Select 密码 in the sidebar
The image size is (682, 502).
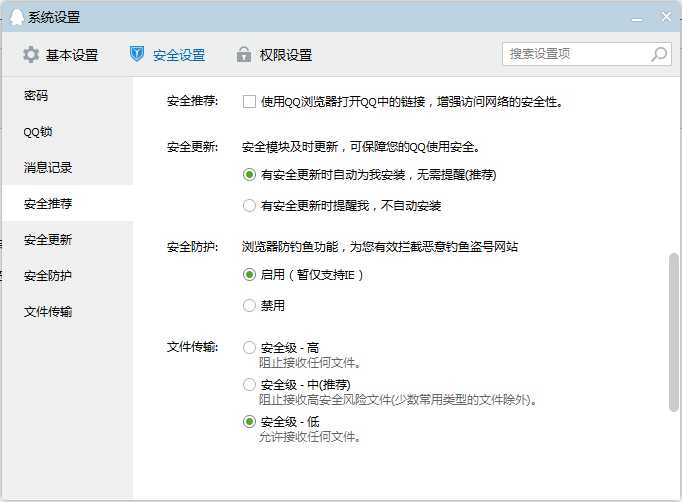tap(67, 95)
